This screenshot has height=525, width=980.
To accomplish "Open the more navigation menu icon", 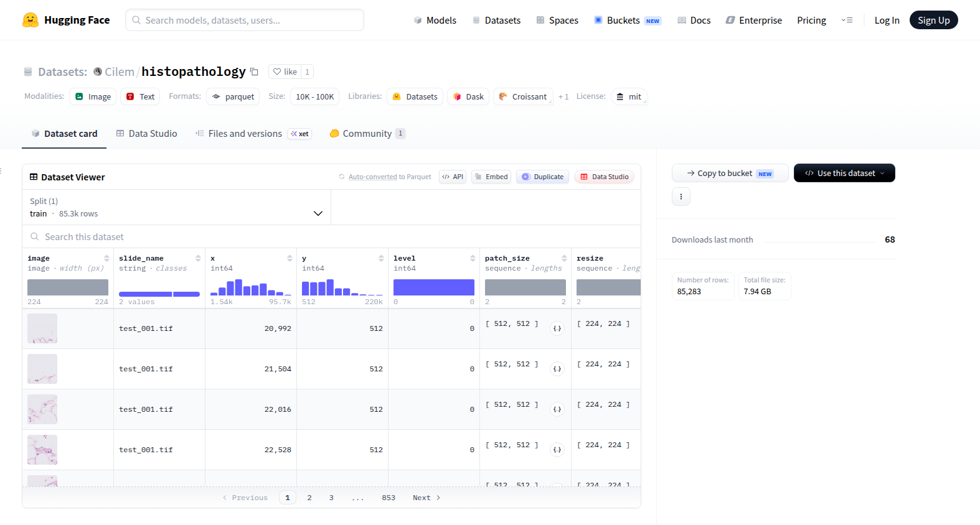I will [847, 20].
